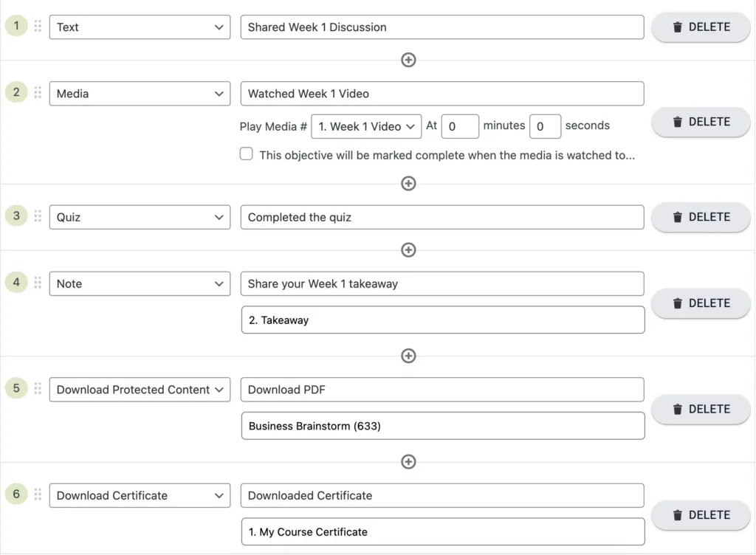This screenshot has height=555, width=756.
Task: Delete the Downloaded Certificate objective
Action: coord(701,515)
